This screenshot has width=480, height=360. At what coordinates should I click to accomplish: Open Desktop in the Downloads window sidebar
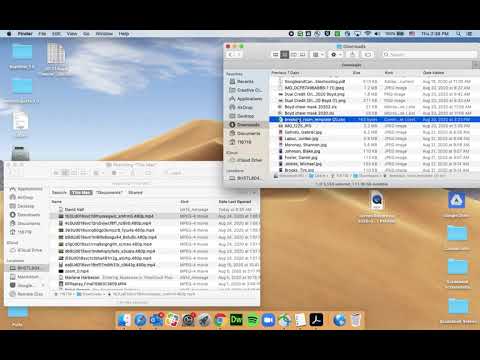point(245,116)
